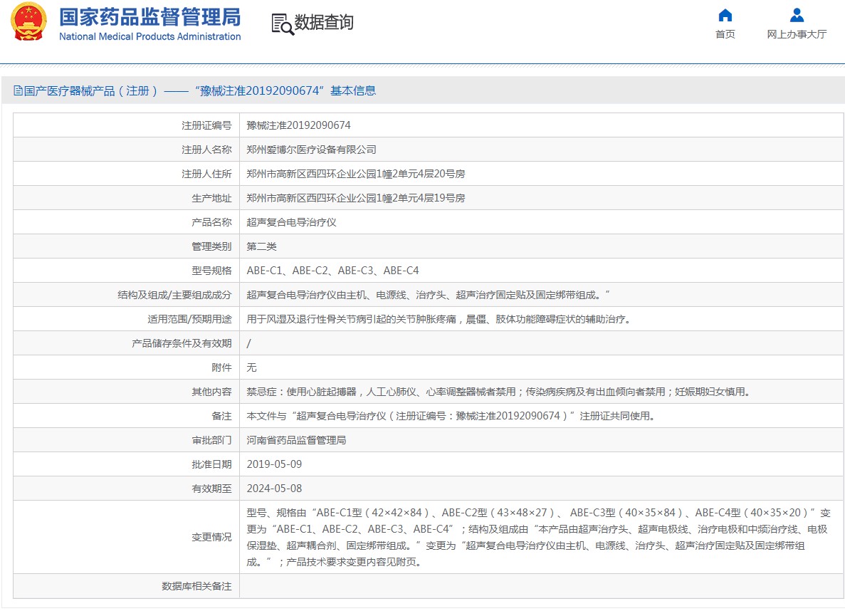This screenshot has height=616, width=845.
Task: Select date 2019-05-09
Action: (x=274, y=464)
